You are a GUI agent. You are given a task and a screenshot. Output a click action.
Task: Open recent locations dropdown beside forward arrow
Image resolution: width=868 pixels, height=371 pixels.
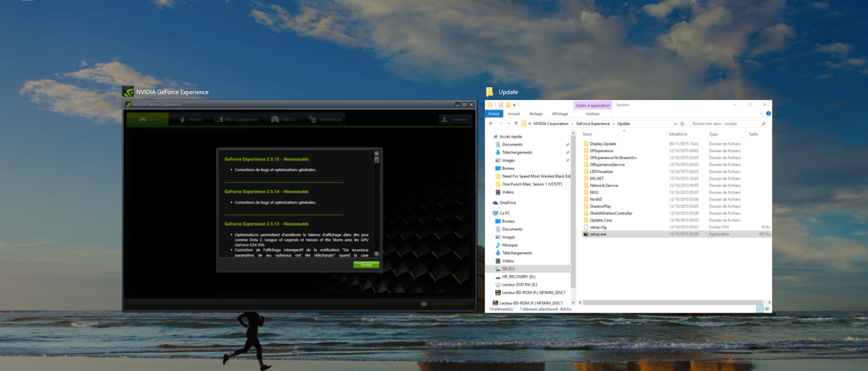509,124
